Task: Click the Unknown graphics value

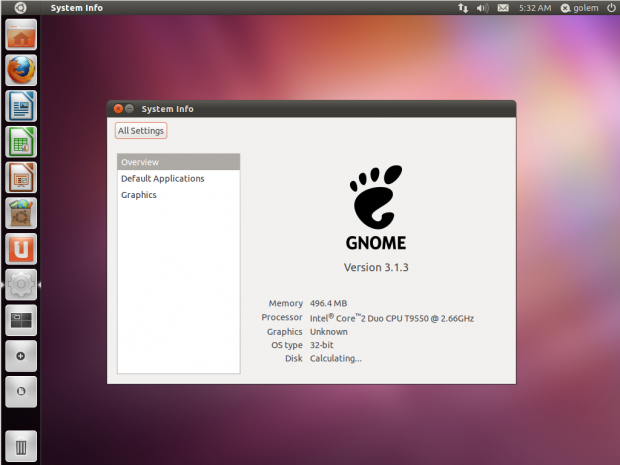Action: tap(329, 332)
